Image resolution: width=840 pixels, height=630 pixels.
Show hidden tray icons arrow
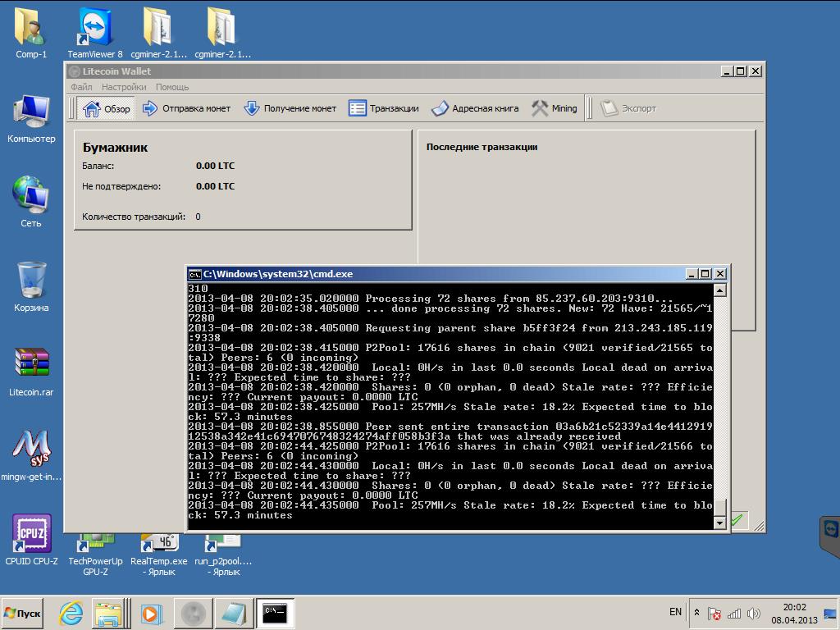point(697,613)
